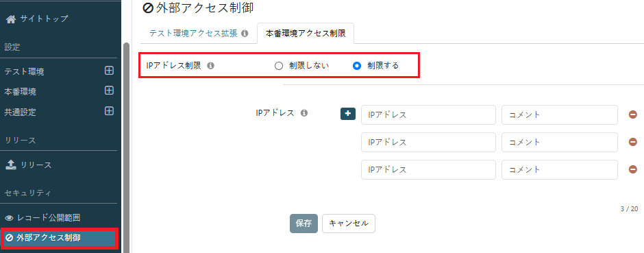Remove the second IP address row
Screen dimensions: 644x253
click(x=633, y=142)
